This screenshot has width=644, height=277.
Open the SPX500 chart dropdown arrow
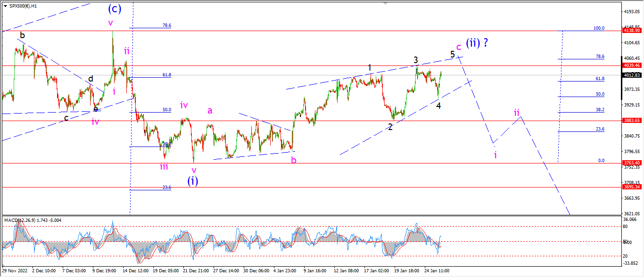click(x=5, y=6)
